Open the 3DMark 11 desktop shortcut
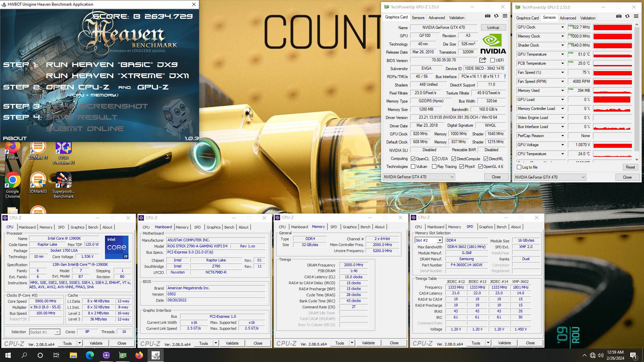The width and height of the screenshot is (644, 362). tap(38, 150)
